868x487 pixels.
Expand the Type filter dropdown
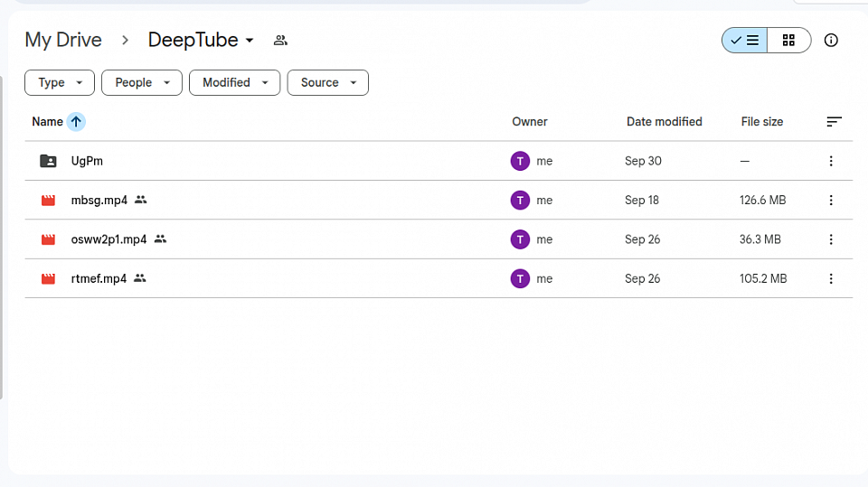(x=59, y=82)
